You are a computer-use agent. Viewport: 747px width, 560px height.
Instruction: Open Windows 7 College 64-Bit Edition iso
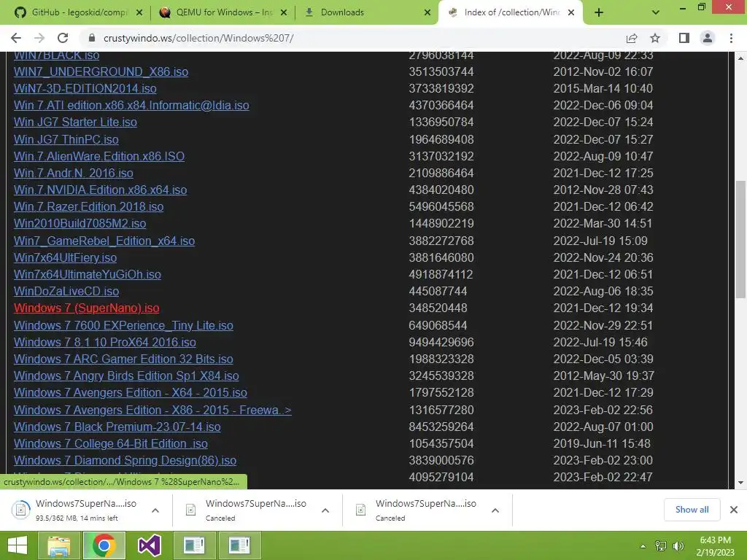(x=111, y=443)
